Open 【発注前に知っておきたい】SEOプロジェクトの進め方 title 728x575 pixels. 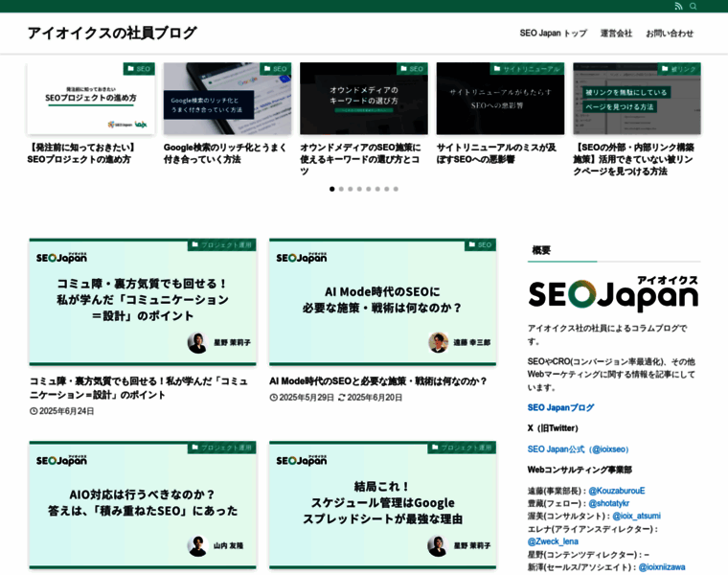point(82,153)
